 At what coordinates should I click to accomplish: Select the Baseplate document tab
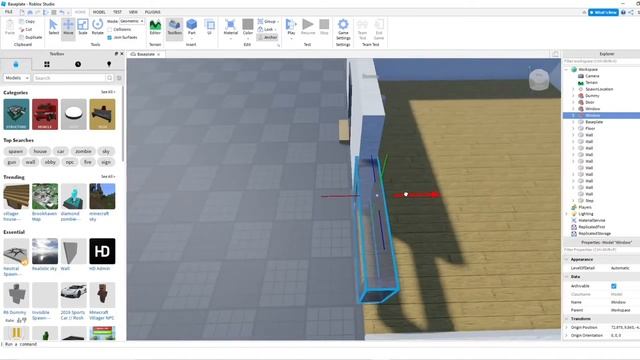[146, 54]
